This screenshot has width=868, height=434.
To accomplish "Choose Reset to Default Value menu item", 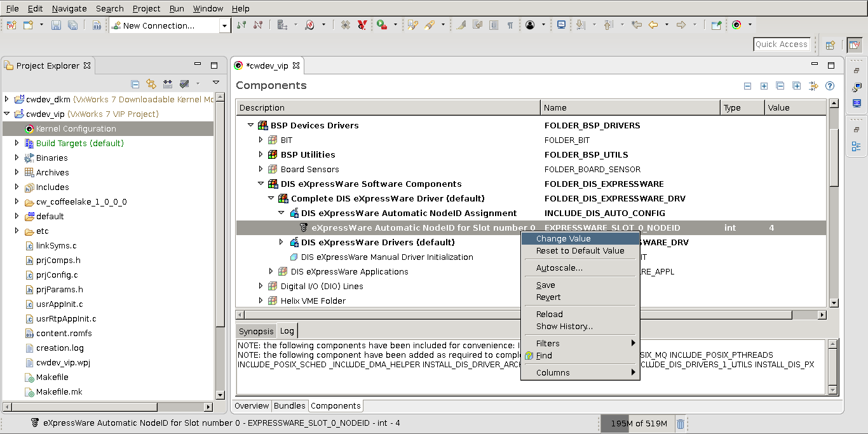I will coord(580,250).
